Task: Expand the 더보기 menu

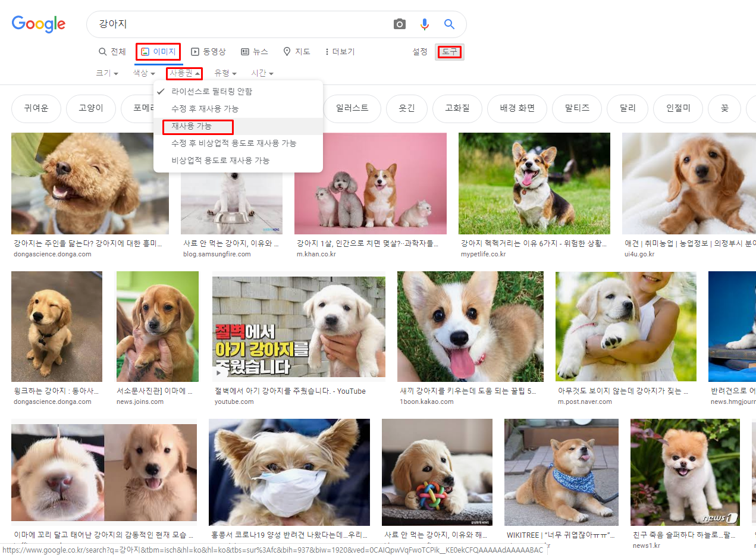Action: tap(340, 52)
